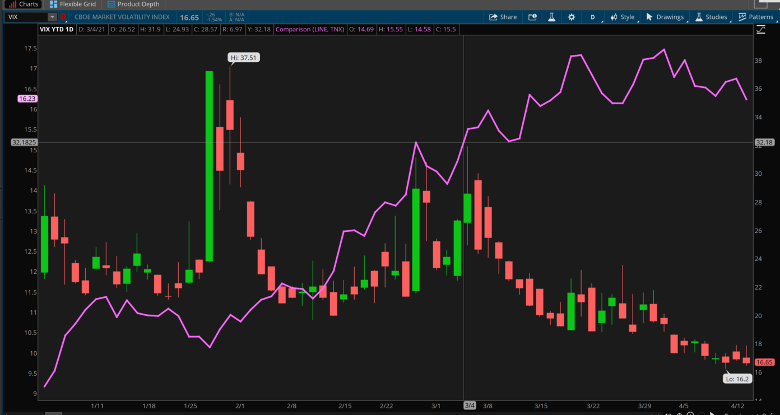
Task: Open the D timeframe selector
Action: click(x=593, y=17)
